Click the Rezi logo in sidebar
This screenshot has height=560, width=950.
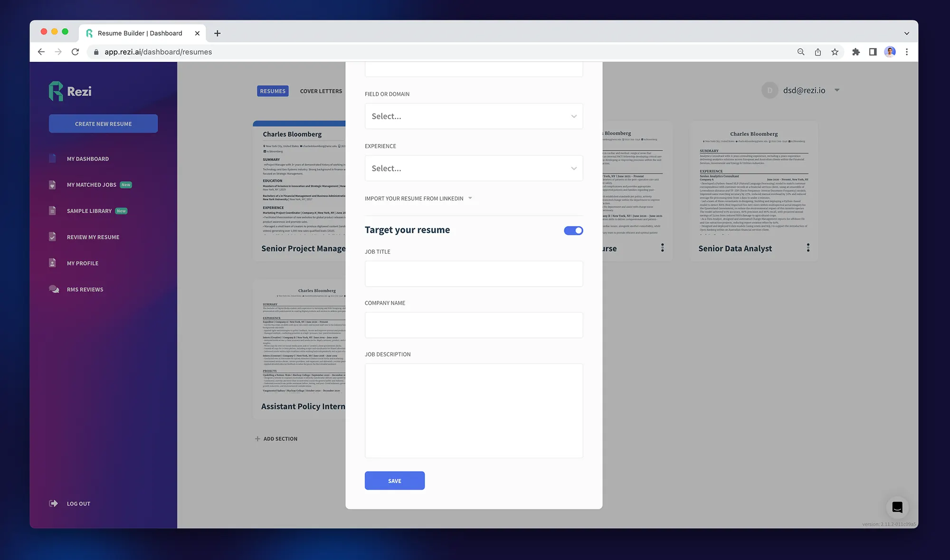pos(70,91)
